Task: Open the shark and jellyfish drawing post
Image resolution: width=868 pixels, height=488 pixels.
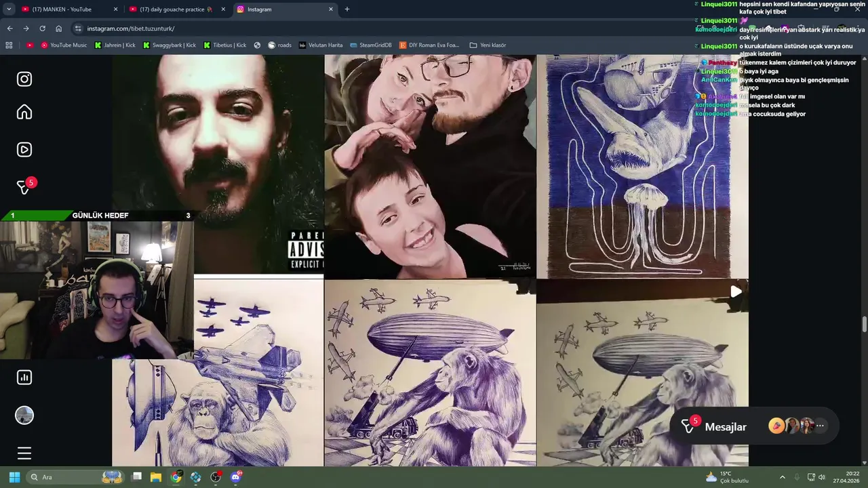Action: point(642,166)
